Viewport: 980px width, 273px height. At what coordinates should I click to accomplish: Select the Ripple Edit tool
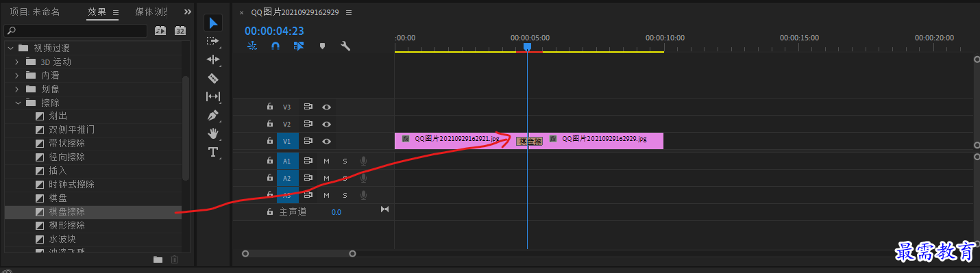213,60
